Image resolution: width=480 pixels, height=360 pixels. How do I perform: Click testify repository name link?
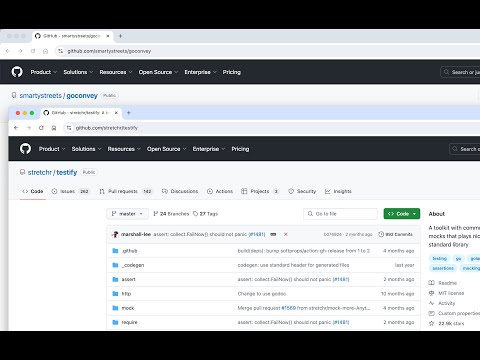point(67,172)
